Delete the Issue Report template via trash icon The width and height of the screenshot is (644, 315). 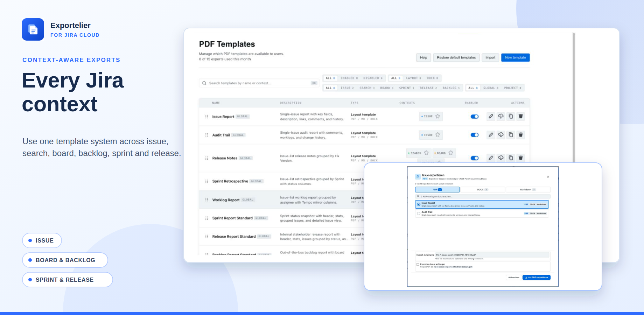pos(521,117)
